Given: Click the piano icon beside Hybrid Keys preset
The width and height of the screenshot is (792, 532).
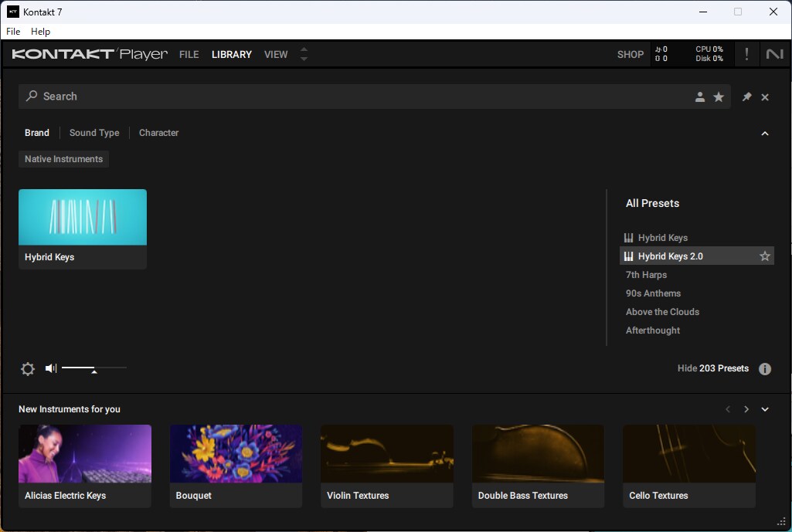Looking at the screenshot, I should point(629,238).
